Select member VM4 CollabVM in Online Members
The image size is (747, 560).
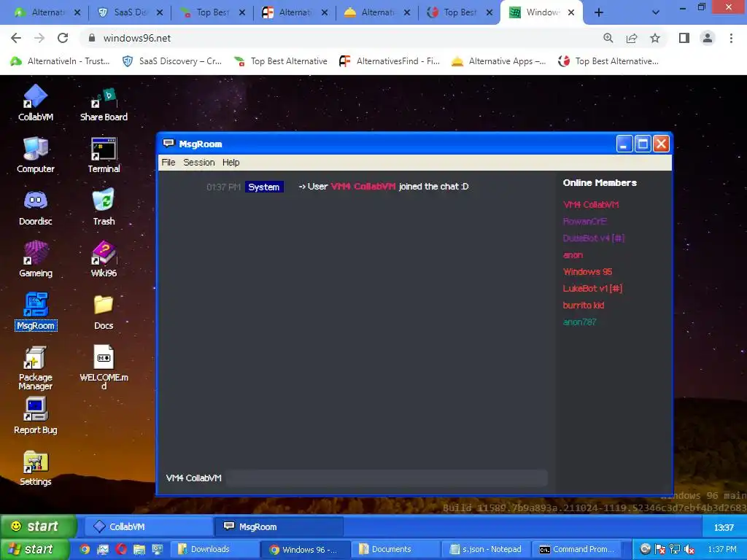click(x=591, y=205)
